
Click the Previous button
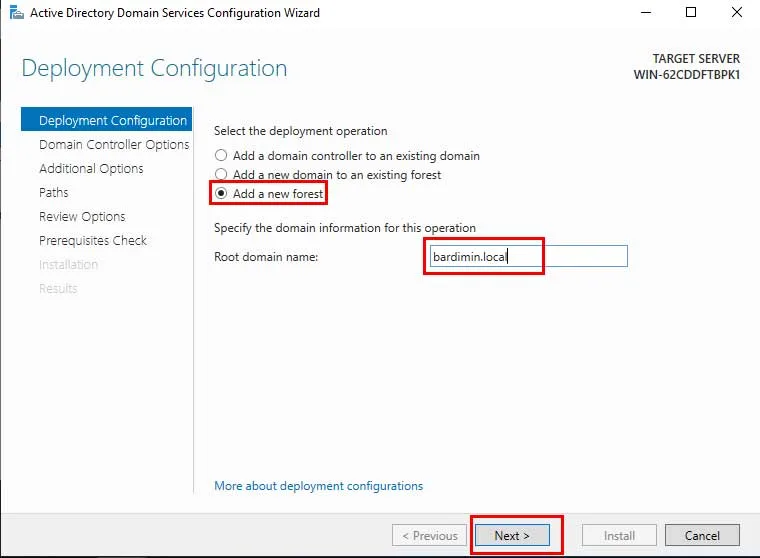click(429, 535)
